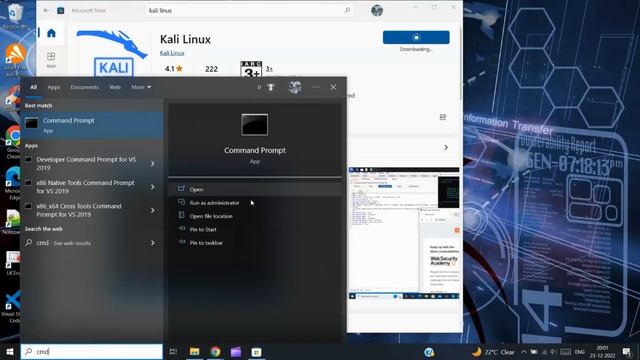
Task: Open the Kali Linux publisher link
Action: (x=172, y=53)
